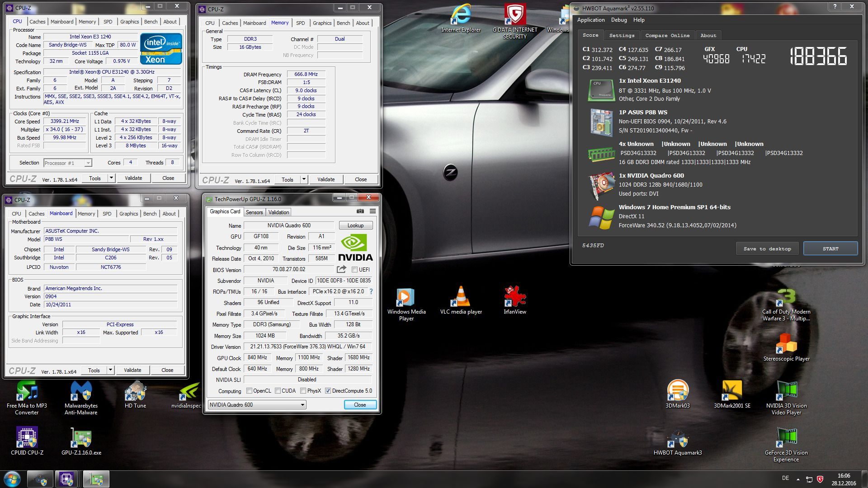Click GPU-Z taskbar icon
868x488 pixels.
[96, 479]
